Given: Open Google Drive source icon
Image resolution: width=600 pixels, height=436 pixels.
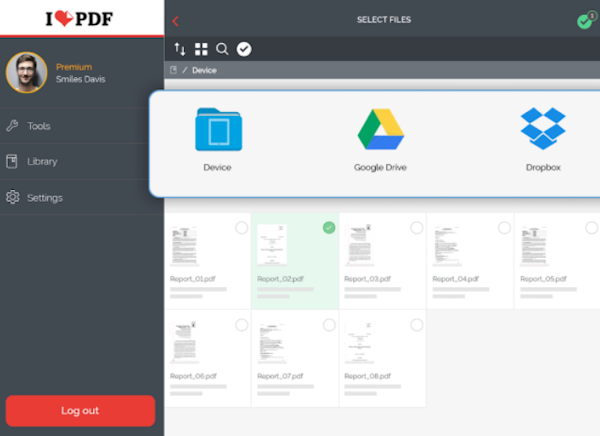Looking at the screenshot, I should (381, 129).
